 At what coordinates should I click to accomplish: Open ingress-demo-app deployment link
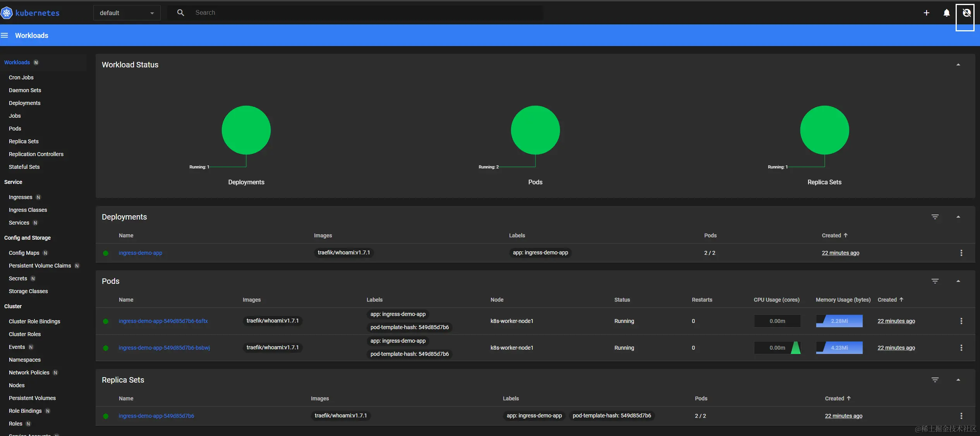[140, 253]
